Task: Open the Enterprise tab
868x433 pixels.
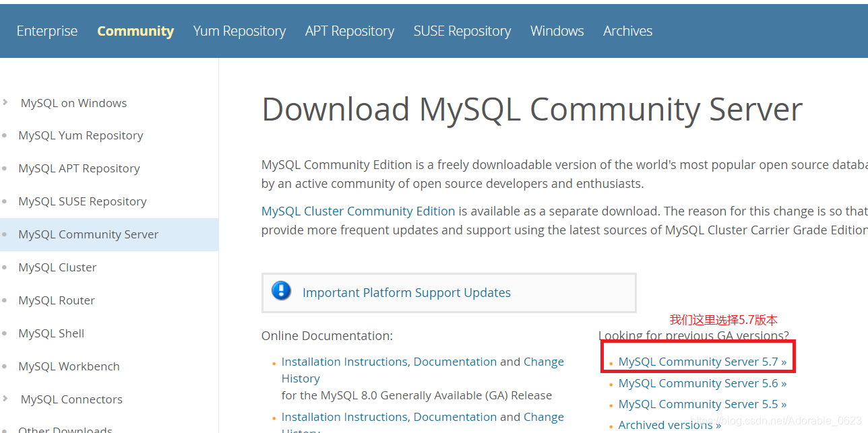Action: point(47,31)
